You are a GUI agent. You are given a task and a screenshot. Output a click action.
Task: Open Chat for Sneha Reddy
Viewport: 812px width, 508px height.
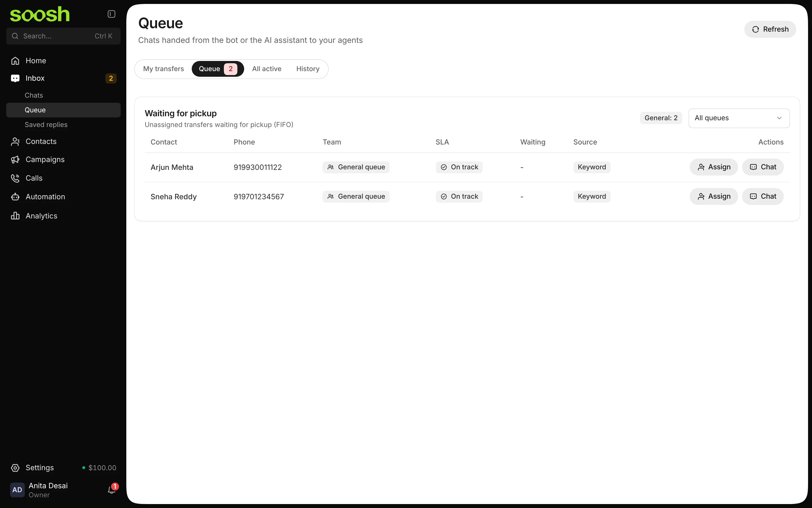pyautogui.click(x=763, y=196)
